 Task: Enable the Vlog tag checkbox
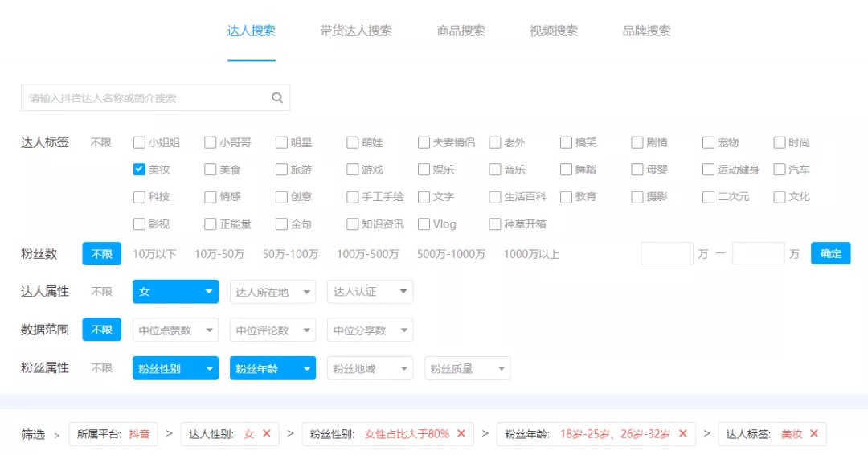pyautogui.click(x=424, y=224)
